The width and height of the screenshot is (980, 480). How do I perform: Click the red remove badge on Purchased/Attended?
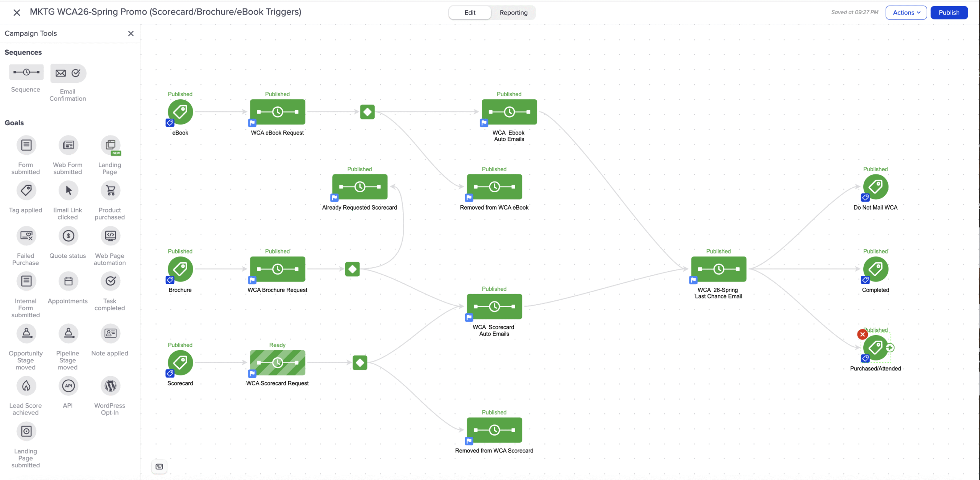click(862, 334)
